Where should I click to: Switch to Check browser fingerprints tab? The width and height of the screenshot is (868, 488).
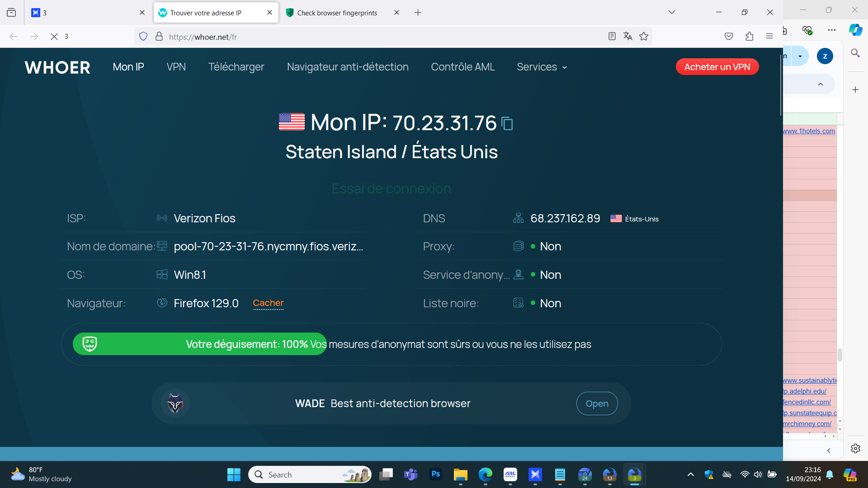pos(337,13)
